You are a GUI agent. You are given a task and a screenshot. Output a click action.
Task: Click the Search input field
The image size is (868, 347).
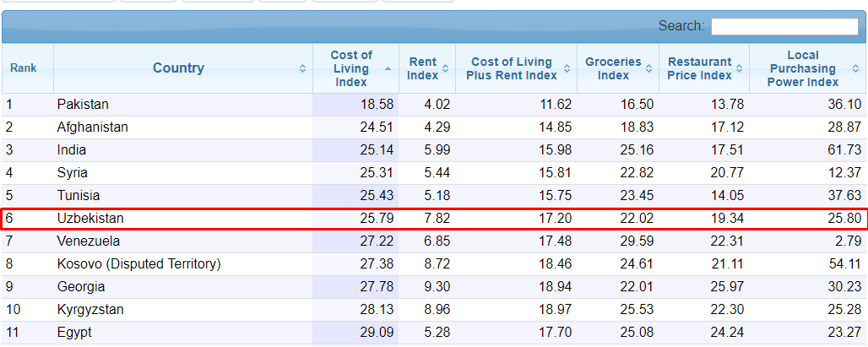[784, 26]
